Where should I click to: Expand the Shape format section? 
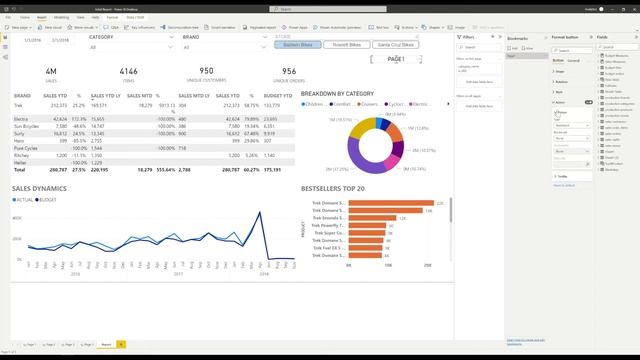click(559, 71)
